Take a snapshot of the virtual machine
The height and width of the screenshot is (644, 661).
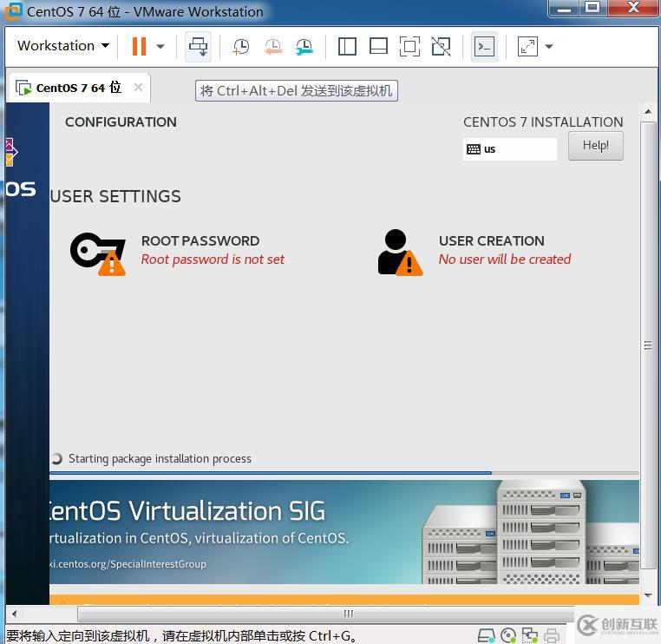[x=240, y=47]
